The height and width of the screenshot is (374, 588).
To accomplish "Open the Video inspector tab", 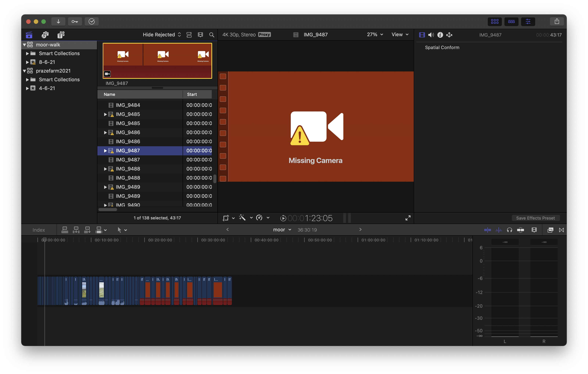I will [x=422, y=35].
